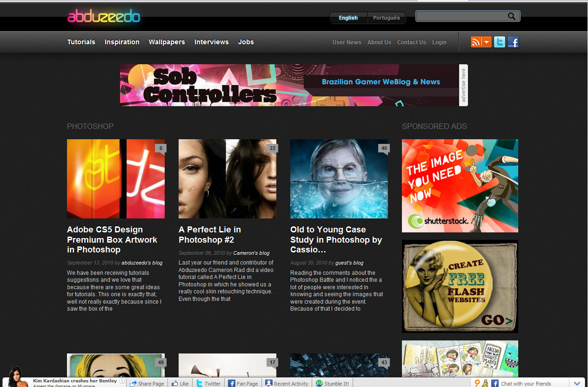Open the Jobs menu

[x=246, y=42]
